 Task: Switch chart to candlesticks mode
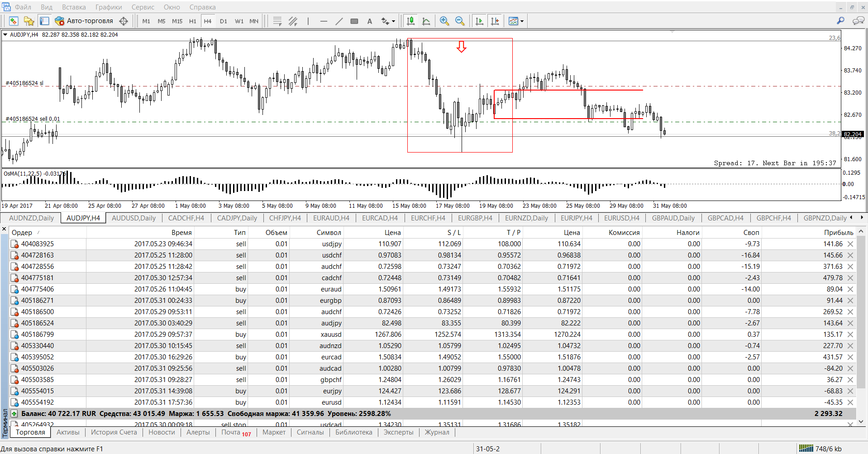pyautogui.click(x=411, y=21)
